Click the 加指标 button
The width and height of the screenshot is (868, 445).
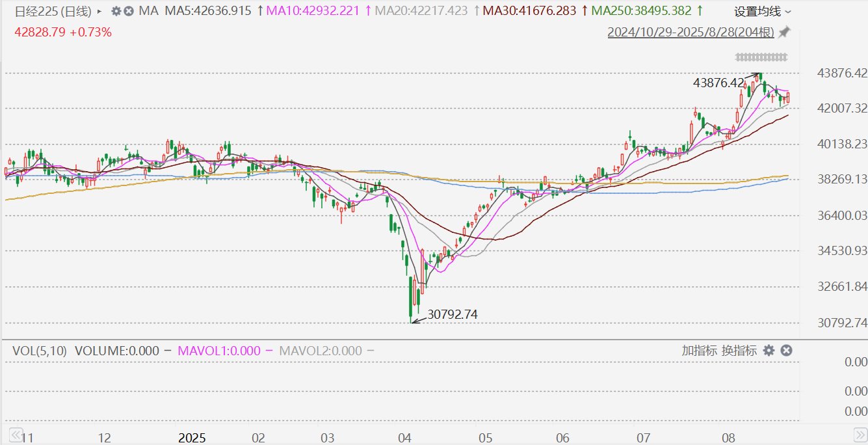point(699,351)
